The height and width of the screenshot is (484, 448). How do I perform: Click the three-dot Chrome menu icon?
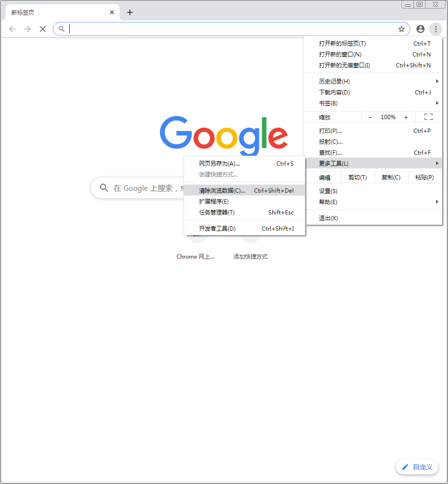tap(436, 29)
